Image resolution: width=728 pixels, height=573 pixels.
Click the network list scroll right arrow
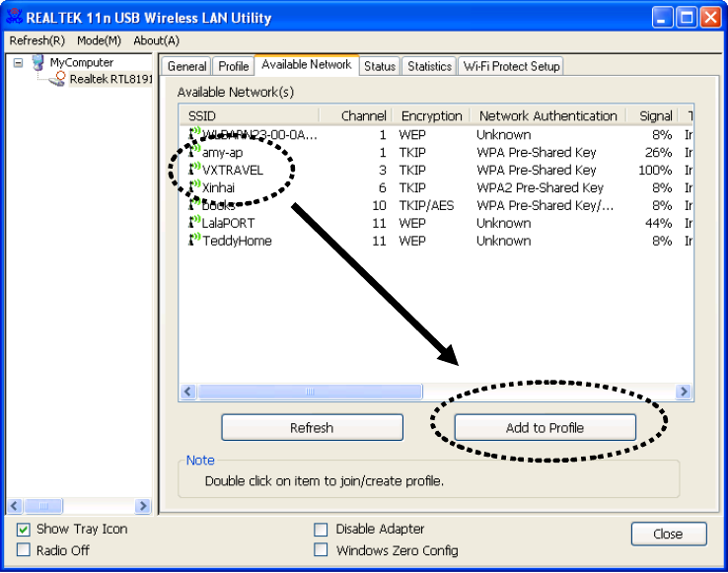click(x=684, y=392)
